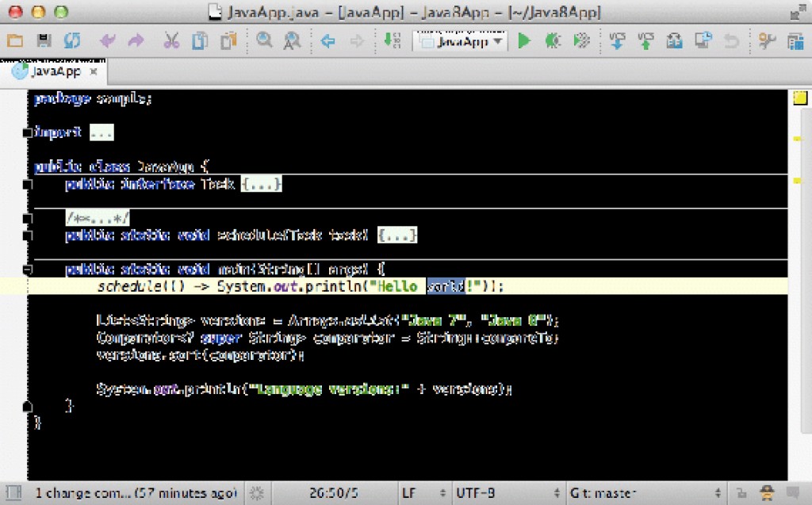Click the caret position 26:50/5 indicator
The width and height of the screenshot is (812, 505).
coord(334,492)
